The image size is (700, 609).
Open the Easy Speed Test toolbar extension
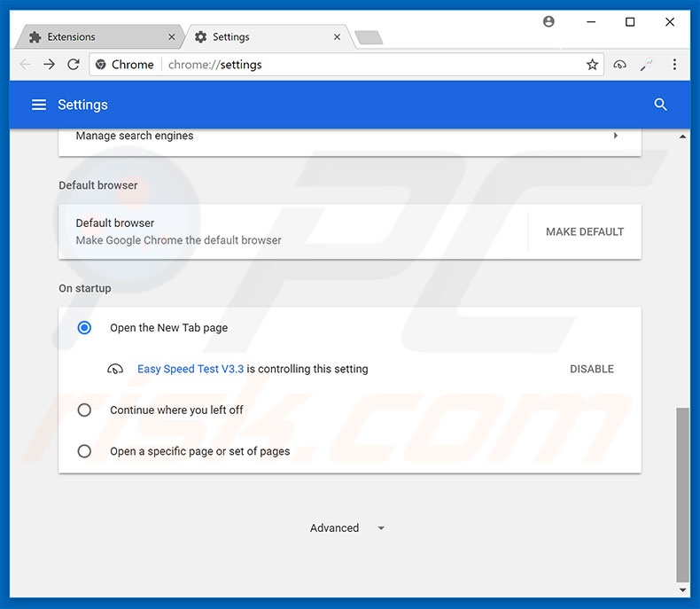click(619, 65)
